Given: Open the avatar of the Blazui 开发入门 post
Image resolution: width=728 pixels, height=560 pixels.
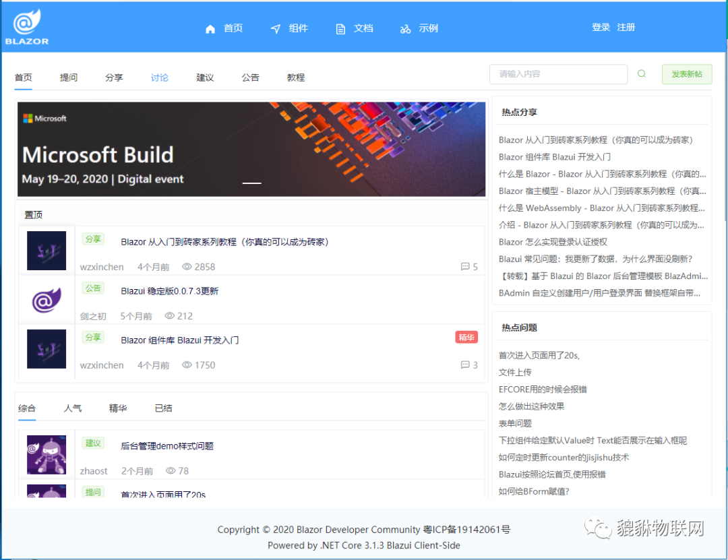Looking at the screenshot, I should pyautogui.click(x=47, y=349).
